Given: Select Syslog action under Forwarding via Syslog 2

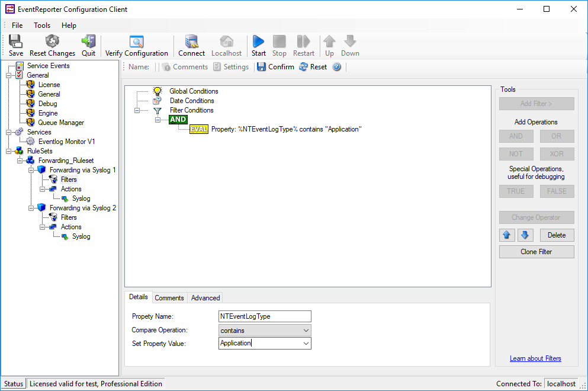Looking at the screenshot, I should tap(81, 236).
